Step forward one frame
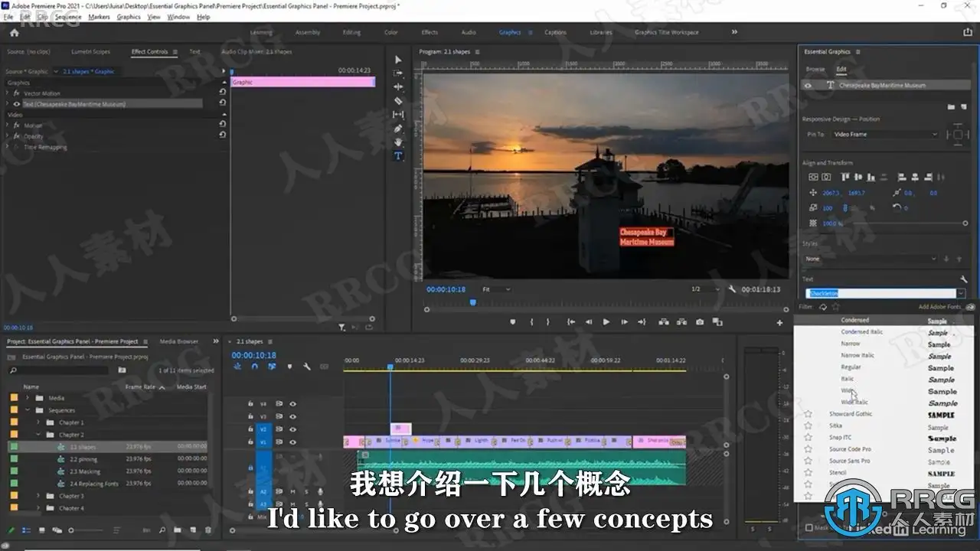Viewport: 980px width, 551px height. (x=625, y=322)
